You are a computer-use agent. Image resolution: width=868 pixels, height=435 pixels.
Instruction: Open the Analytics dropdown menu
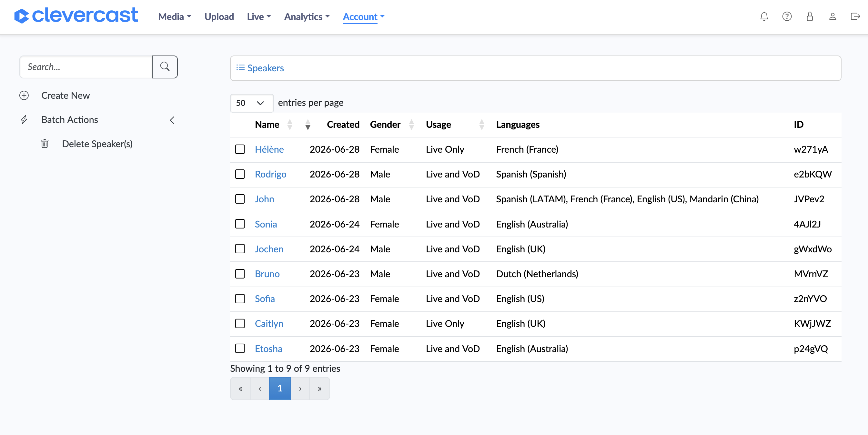point(307,16)
